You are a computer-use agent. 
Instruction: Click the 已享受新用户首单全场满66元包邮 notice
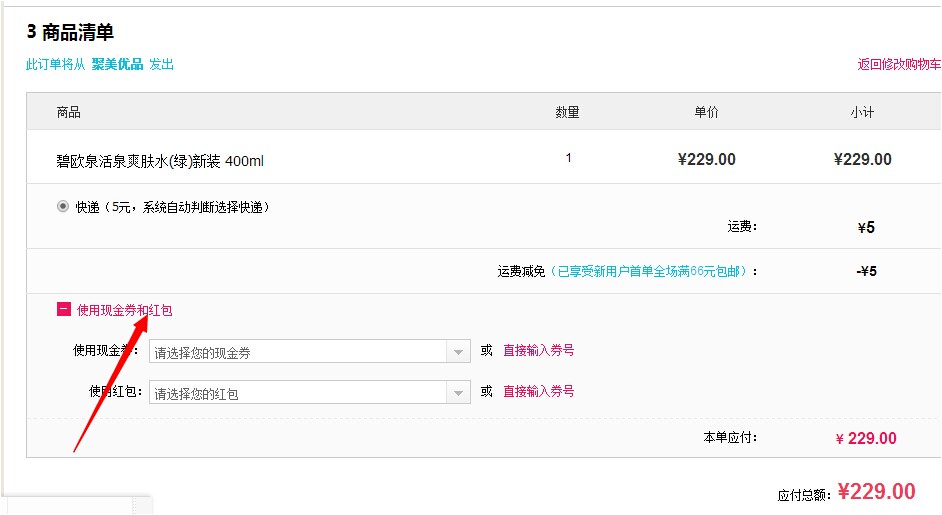[652, 271]
